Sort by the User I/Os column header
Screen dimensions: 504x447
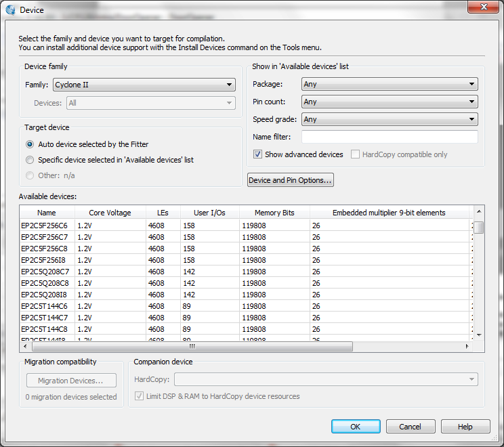[209, 213]
